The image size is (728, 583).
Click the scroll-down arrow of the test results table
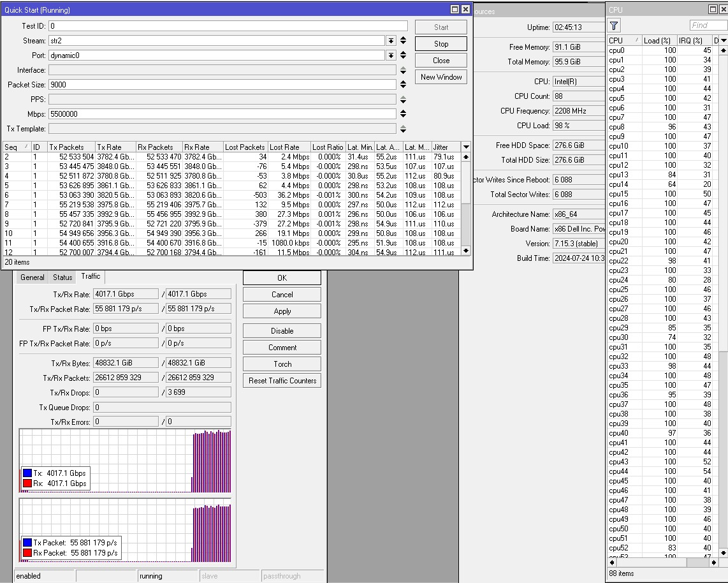pos(466,251)
